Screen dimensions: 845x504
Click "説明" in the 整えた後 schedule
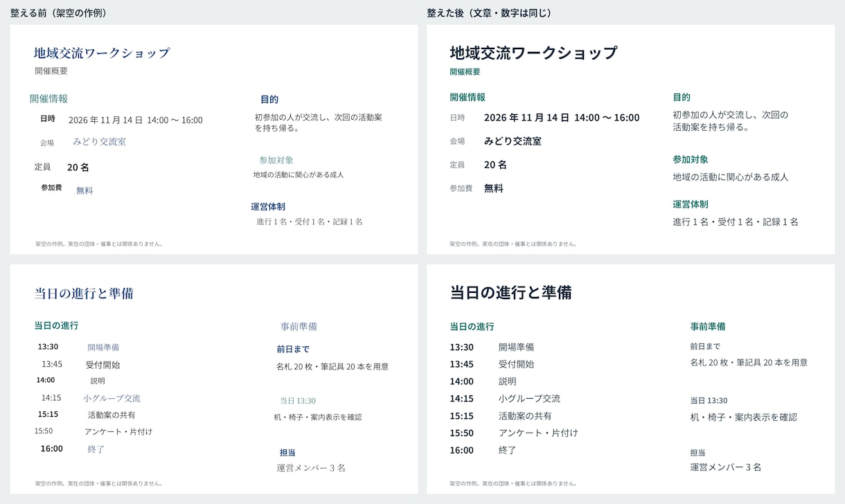tap(508, 381)
